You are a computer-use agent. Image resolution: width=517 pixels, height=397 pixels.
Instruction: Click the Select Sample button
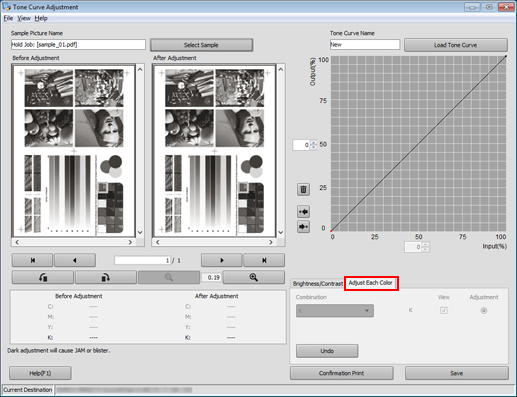(x=201, y=45)
